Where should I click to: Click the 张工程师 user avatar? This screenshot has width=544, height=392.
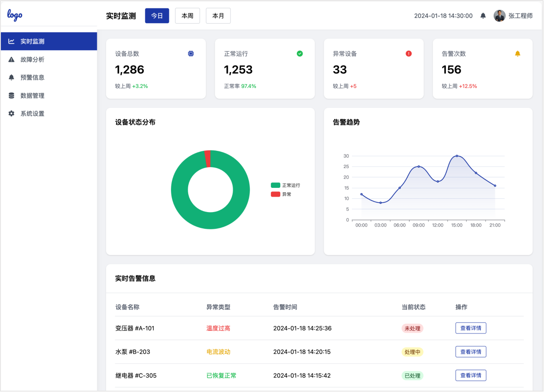click(500, 16)
